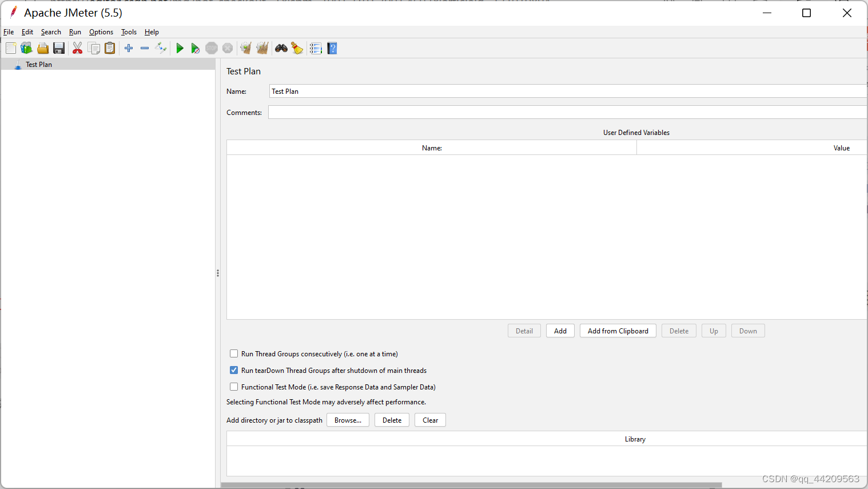Click the Up button under variables table

(714, 331)
